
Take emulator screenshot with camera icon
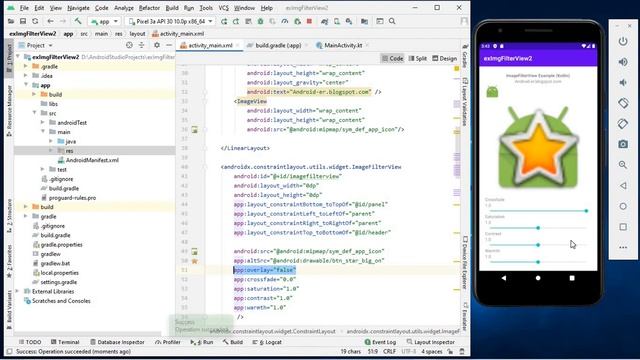coord(623,144)
